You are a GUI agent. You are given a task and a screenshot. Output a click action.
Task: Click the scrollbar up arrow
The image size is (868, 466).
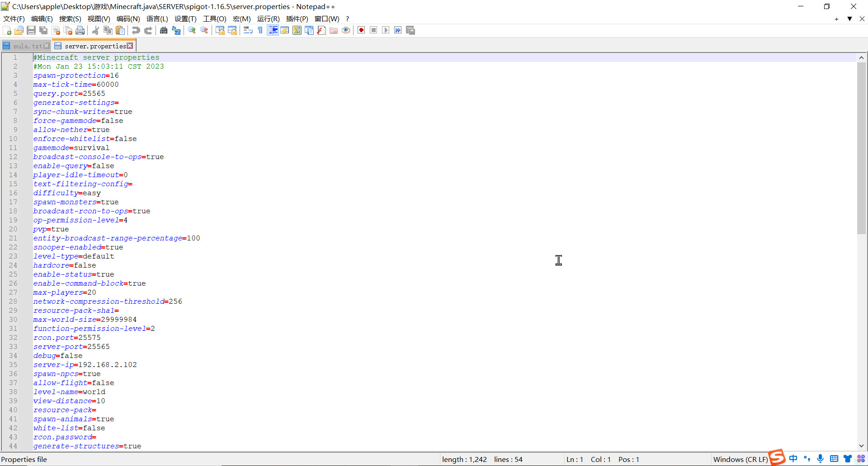861,57
